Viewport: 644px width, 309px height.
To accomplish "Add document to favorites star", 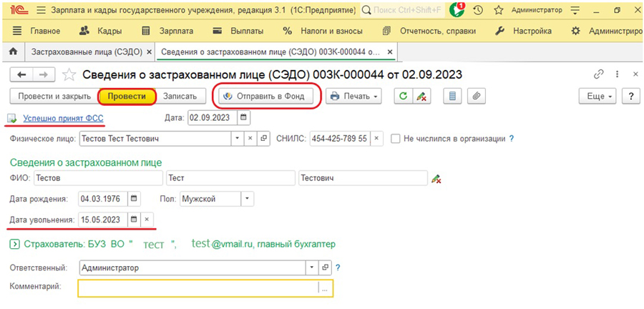I will (69, 75).
